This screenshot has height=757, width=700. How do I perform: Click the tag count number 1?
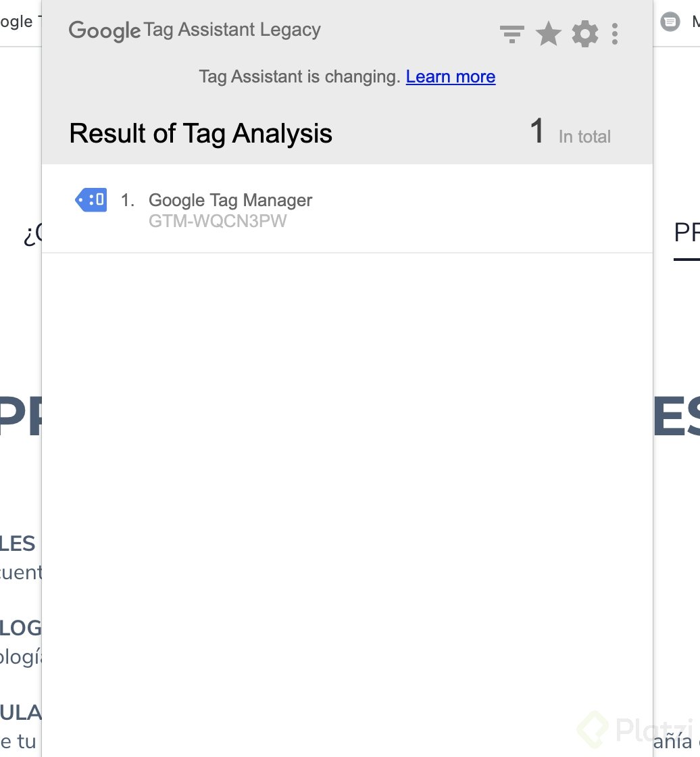click(537, 131)
